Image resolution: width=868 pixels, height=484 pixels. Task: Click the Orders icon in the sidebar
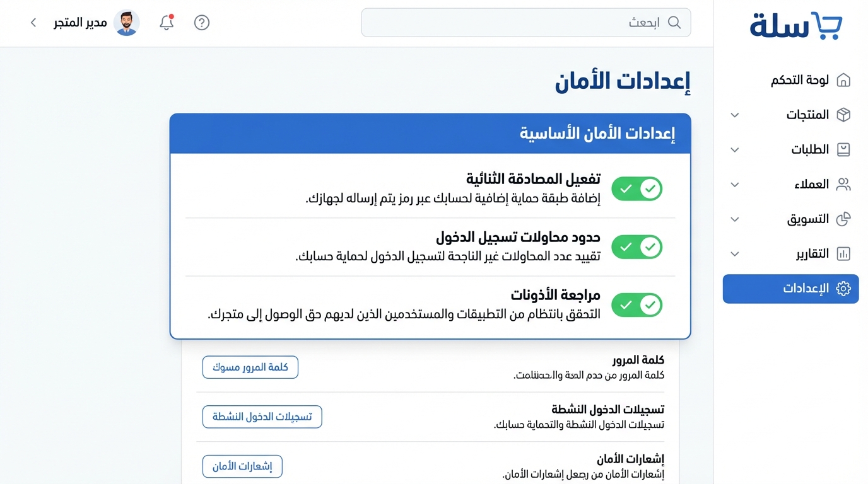point(843,149)
